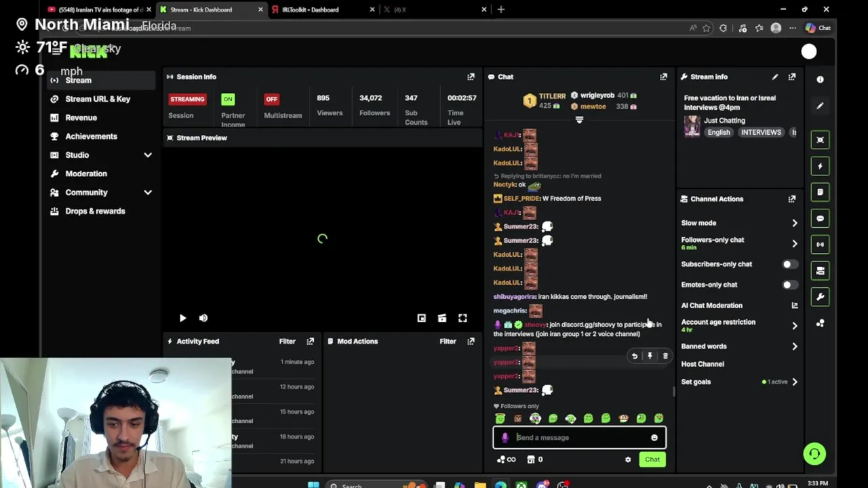Click the channel points infinity counter
This screenshot has width=868, height=488.
(x=507, y=460)
